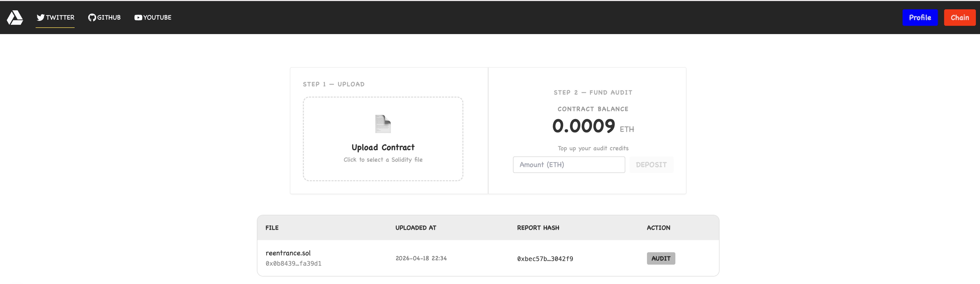
Task: Click the Upload Contract heading
Action: click(383, 147)
